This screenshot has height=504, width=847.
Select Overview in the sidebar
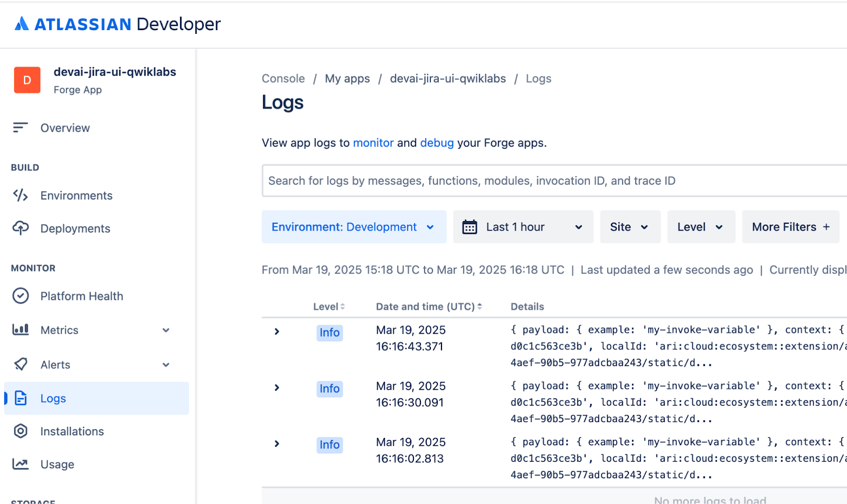point(65,128)
